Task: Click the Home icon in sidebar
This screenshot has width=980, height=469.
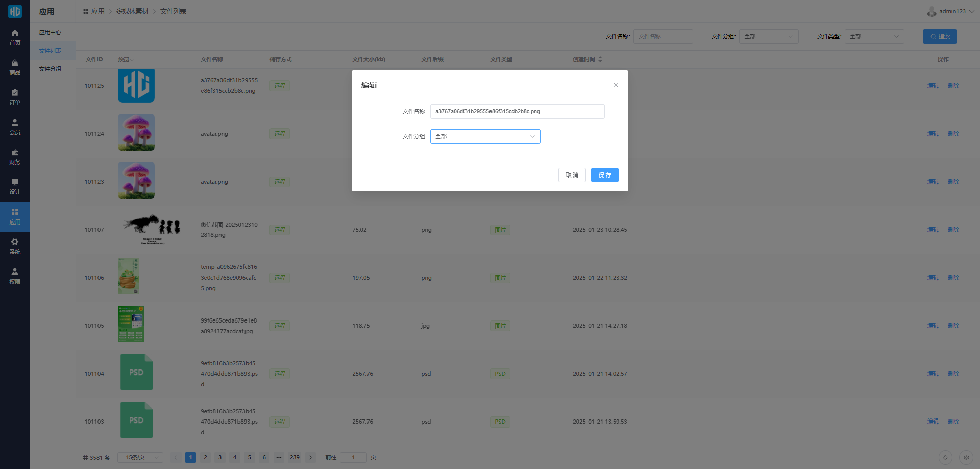Action: 15,33
